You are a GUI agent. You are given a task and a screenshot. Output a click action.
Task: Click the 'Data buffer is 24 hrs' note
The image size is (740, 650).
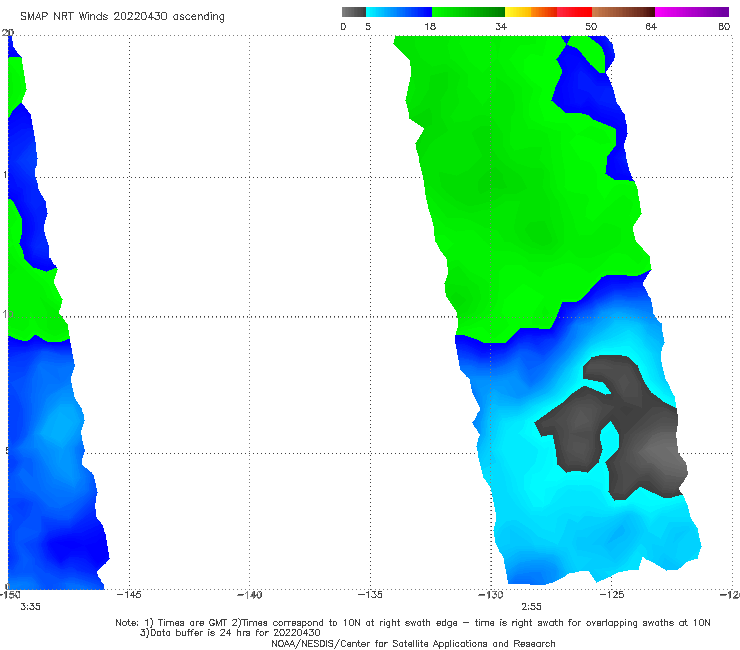pyautogui.click(x=230, y=633)
